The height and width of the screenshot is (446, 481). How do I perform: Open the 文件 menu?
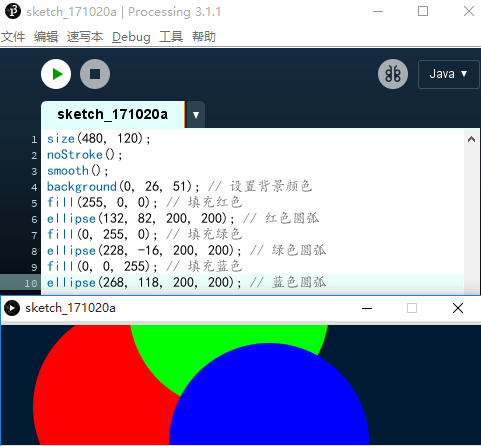click(13, 37)
